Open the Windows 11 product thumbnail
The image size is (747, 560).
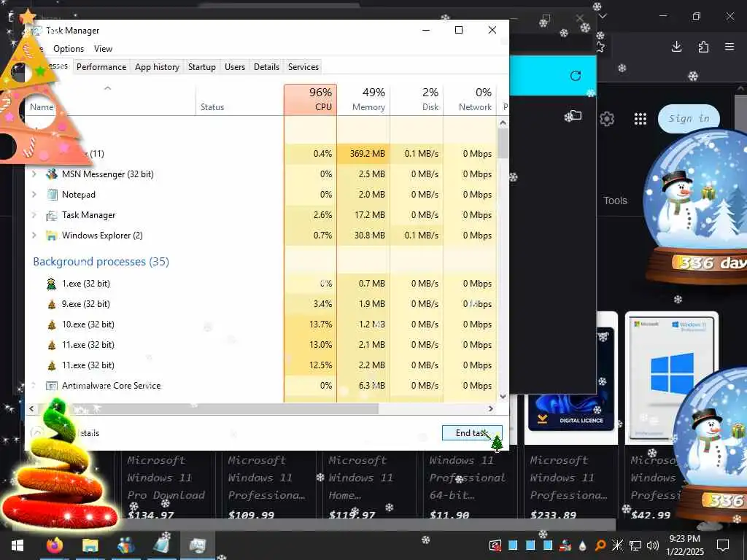click(672, 378)
